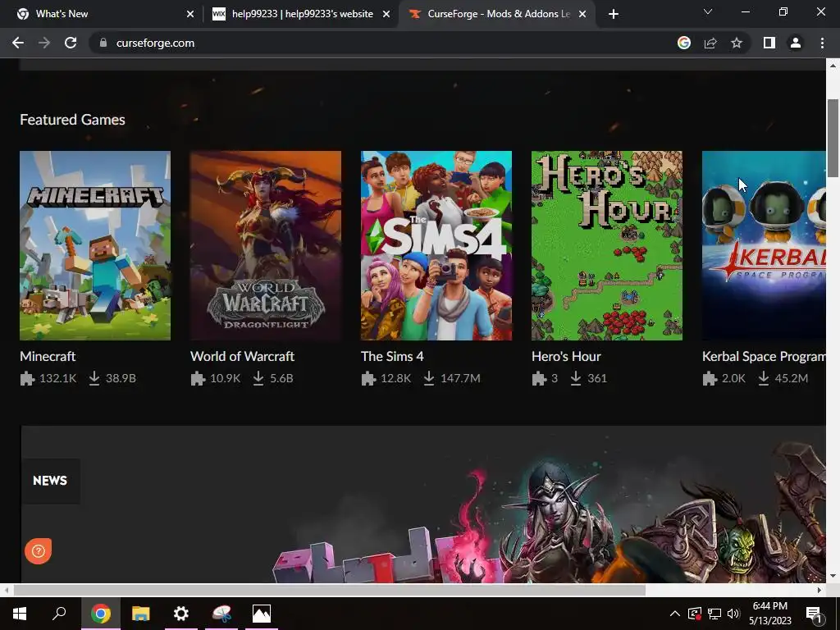
Task: Select the CurseForge tab
Action: click(499, 14)
